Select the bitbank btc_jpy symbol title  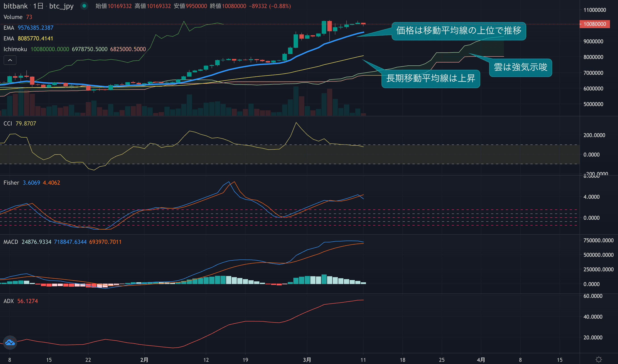point(38,6)
